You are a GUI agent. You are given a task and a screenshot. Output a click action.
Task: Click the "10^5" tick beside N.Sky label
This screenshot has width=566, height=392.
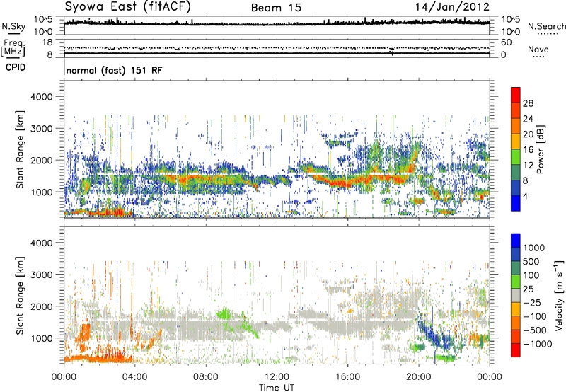43,20
